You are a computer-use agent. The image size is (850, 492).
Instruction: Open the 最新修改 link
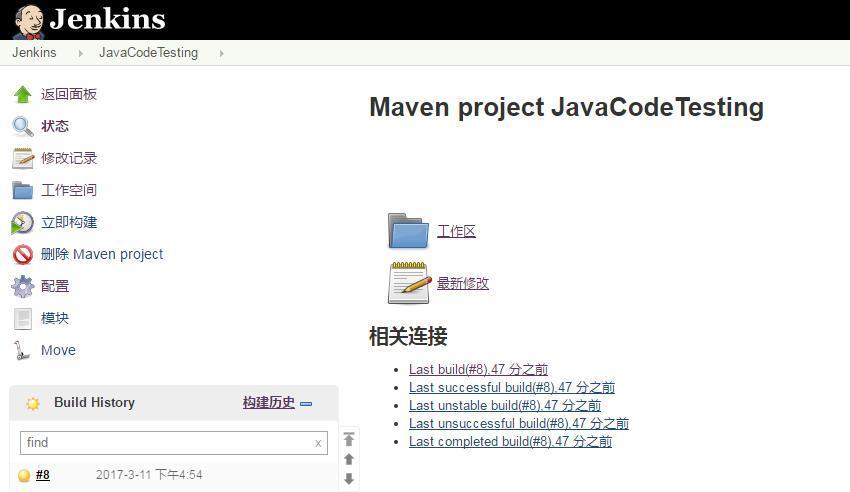(463, 283)
